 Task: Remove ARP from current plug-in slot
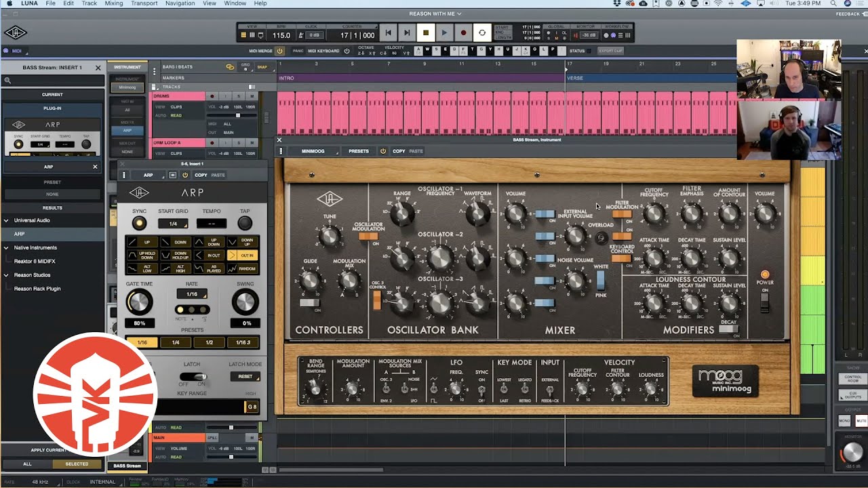(x=95, y=167)
